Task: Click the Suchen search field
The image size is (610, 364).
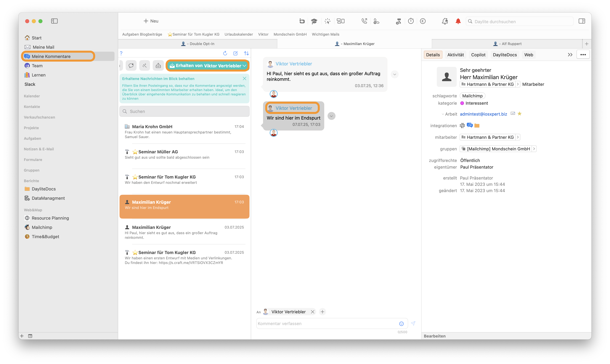Action: coord(184,111)
